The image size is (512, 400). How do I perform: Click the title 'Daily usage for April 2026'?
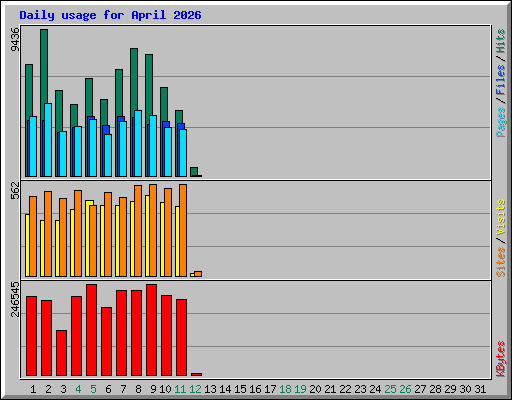pos(110,15)
